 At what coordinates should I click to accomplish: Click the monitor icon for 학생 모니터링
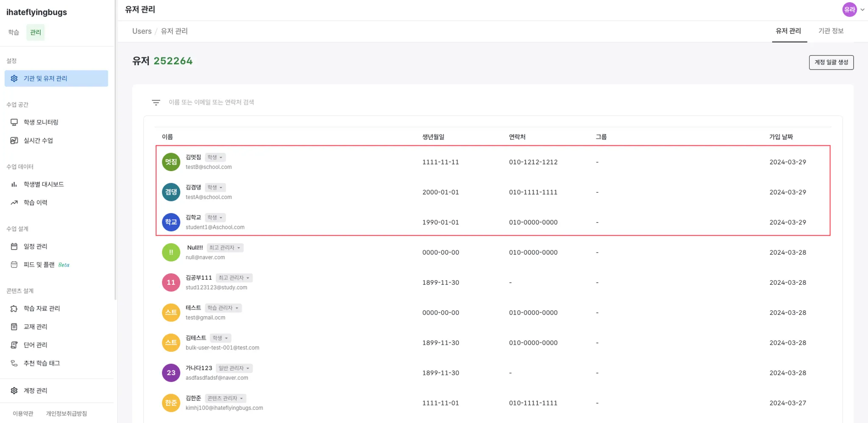tap(14, 122)
